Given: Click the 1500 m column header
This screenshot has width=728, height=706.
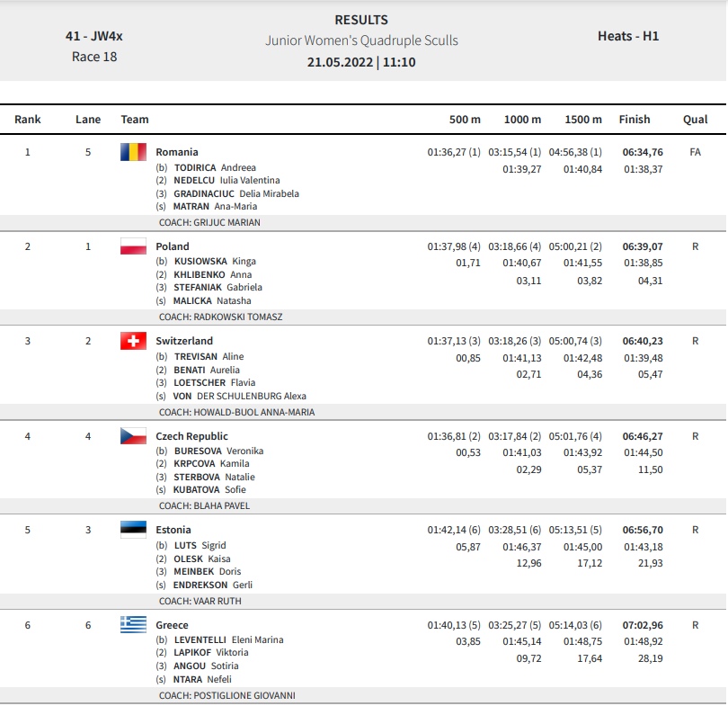Looking at the screenshot, I should point(583,120).
